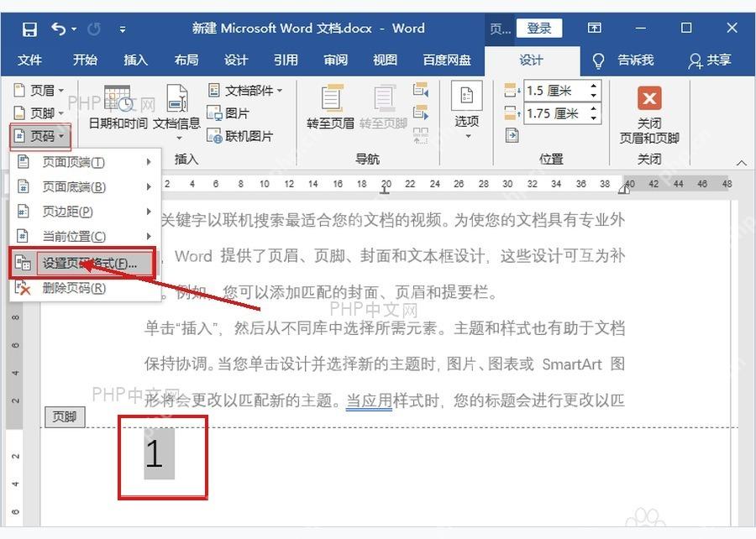Click the next section navigation icon

421,113
